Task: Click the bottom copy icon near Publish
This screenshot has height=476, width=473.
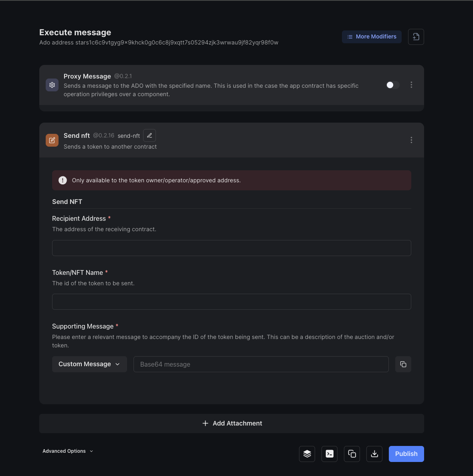Action: pos(352,454)
